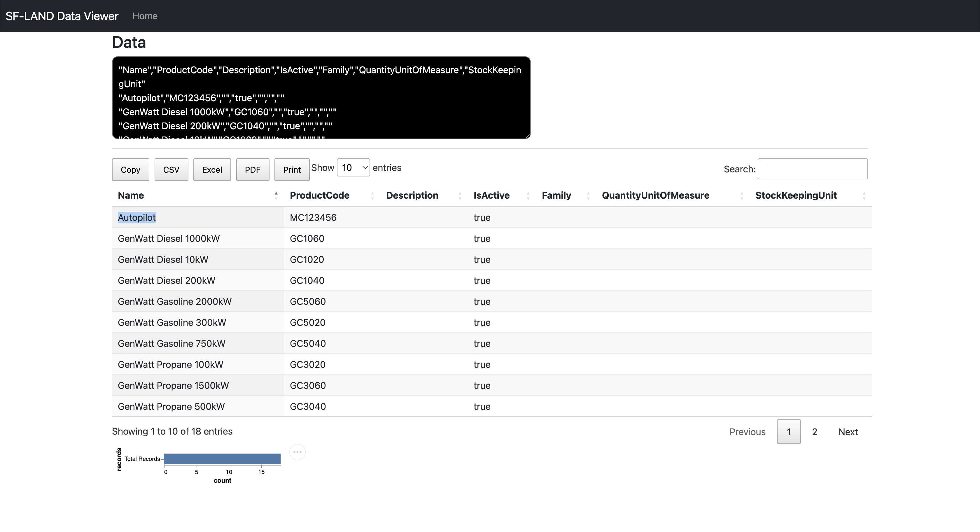Screen dimensions: 980x532
Task: Select the GenWatt Gasoline 300kW row name
Action: pos(171,322)
